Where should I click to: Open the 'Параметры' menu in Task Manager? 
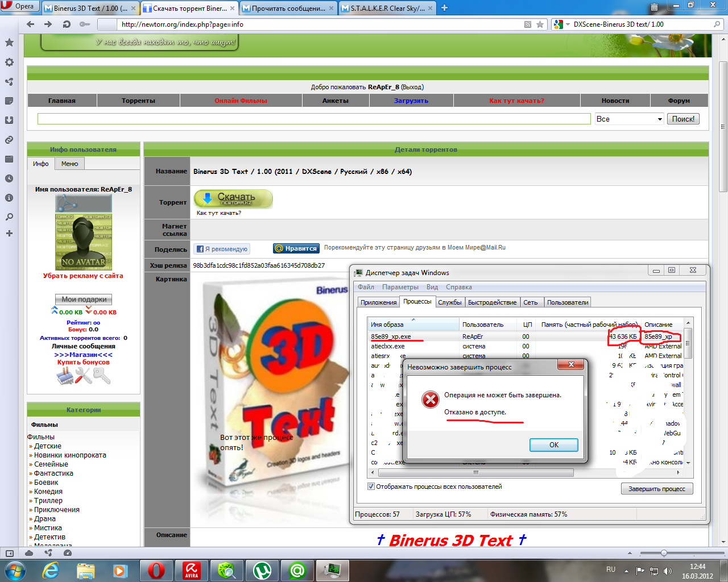coord(400,287)
